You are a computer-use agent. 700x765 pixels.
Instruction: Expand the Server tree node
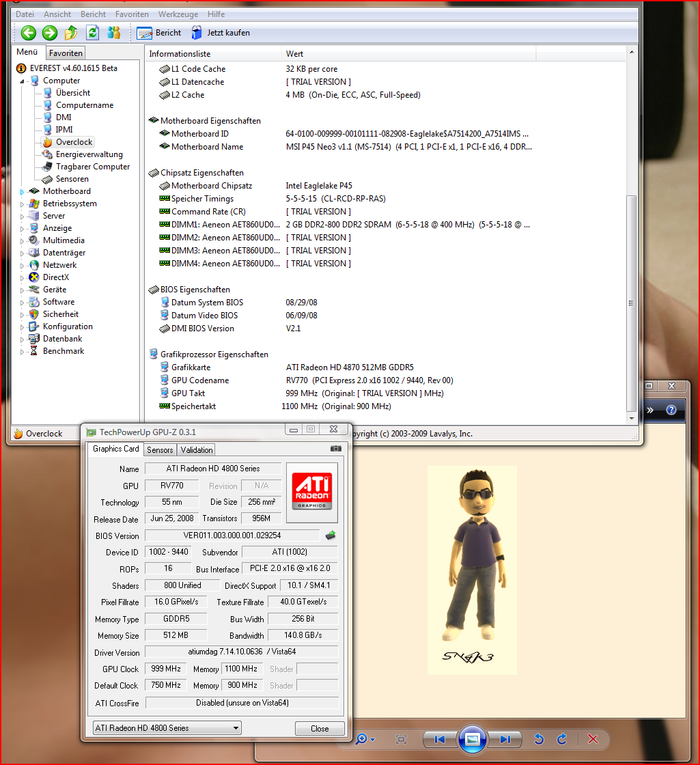point(22,216)
